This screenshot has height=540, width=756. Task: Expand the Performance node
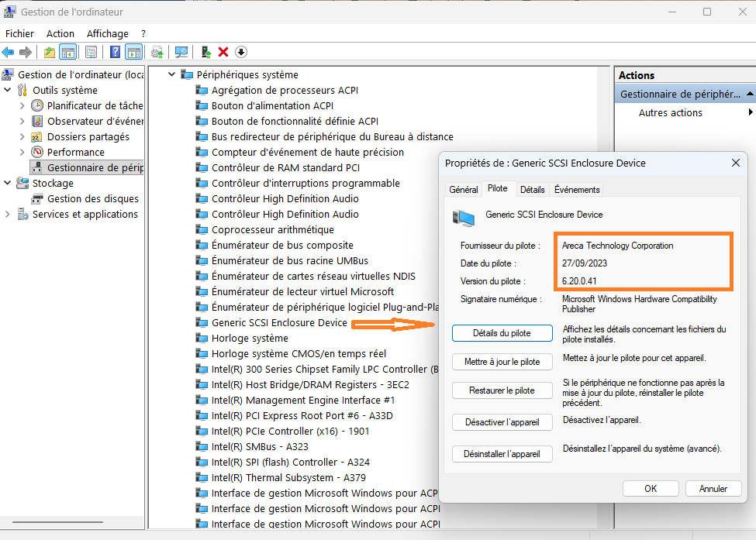(22, 152)
